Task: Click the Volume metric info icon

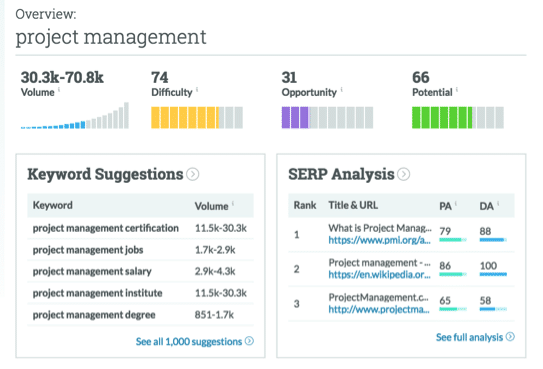Action: [x=59, y=90]
